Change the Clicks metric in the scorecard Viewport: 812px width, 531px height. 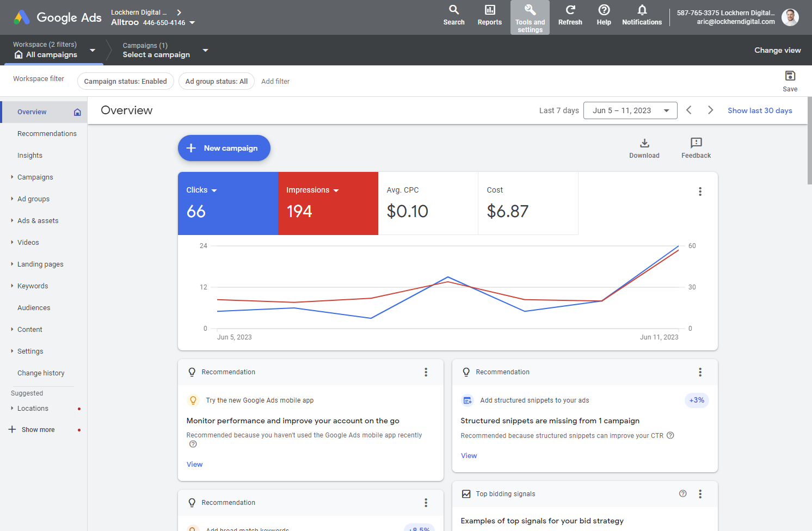[201, 190]
